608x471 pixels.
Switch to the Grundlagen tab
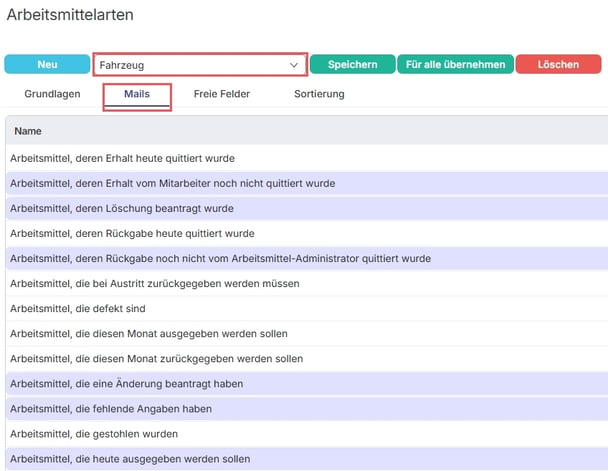52,94
